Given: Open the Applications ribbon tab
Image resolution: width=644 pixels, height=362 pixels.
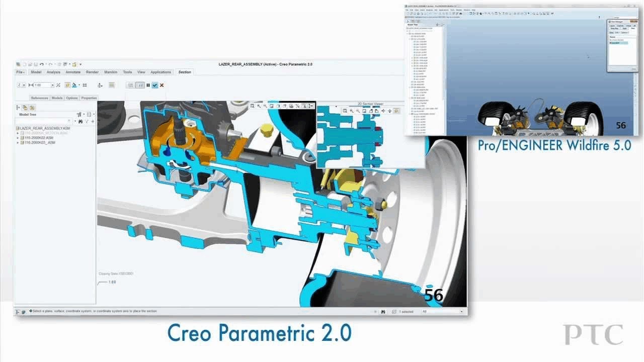Looking at the screenshot, I should 161,72.
